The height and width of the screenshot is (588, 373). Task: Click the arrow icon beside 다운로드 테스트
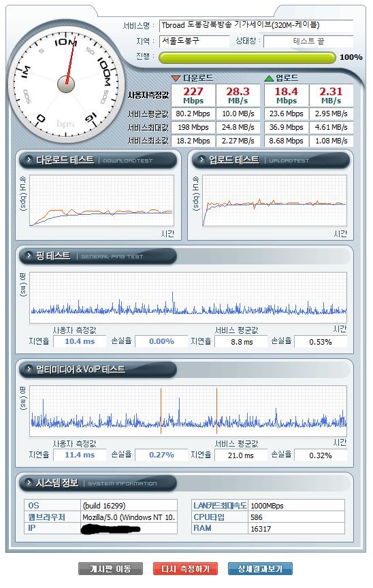pos(29,160)
